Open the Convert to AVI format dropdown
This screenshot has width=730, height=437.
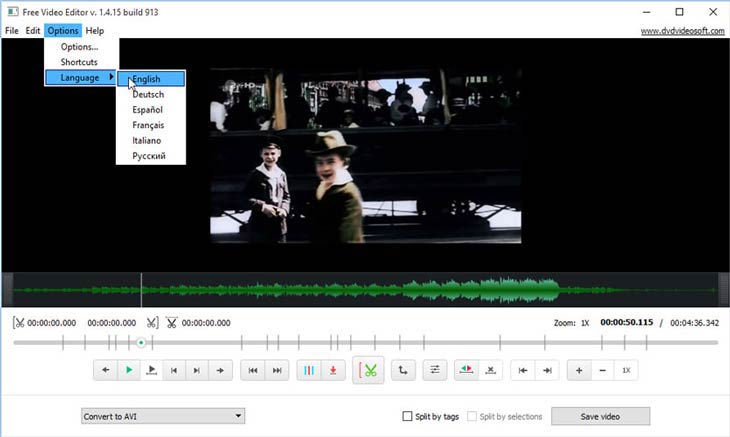coord(163,416)
